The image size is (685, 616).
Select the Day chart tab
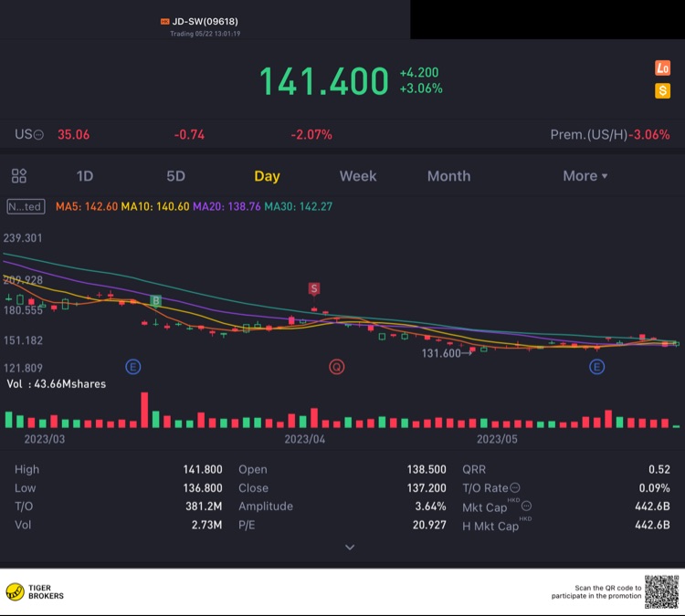coord(267,176)
